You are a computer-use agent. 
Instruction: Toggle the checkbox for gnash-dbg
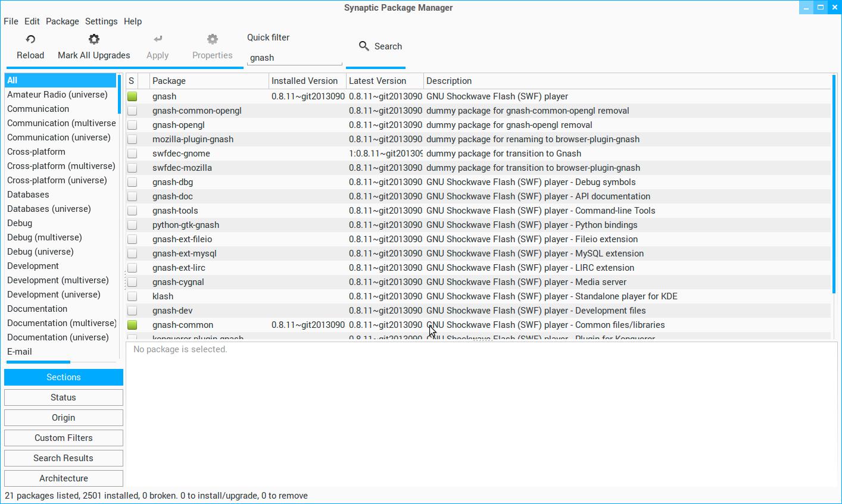click(132, 182)
